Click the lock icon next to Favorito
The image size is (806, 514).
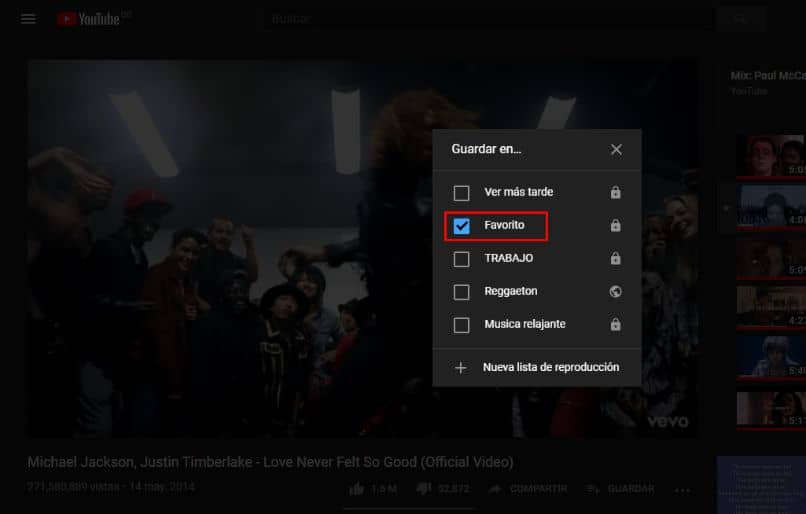pos(615,225)
